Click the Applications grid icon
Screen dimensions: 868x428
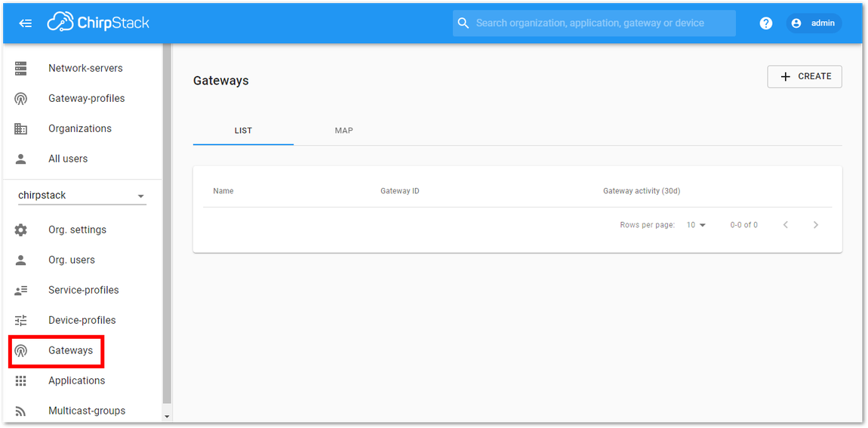point(20,381)
